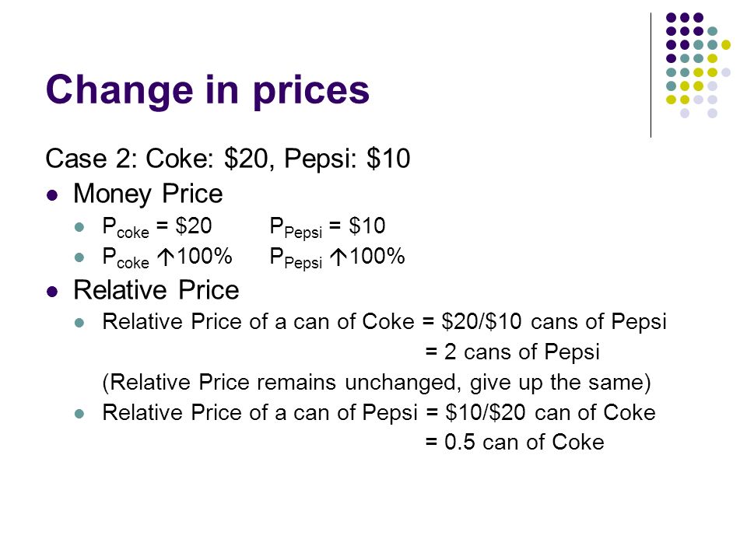Click the teal bullet before Relative Price of Coke
Viewport: 747px width, 560px height.
pyautogui.click(x=79, y=324)
